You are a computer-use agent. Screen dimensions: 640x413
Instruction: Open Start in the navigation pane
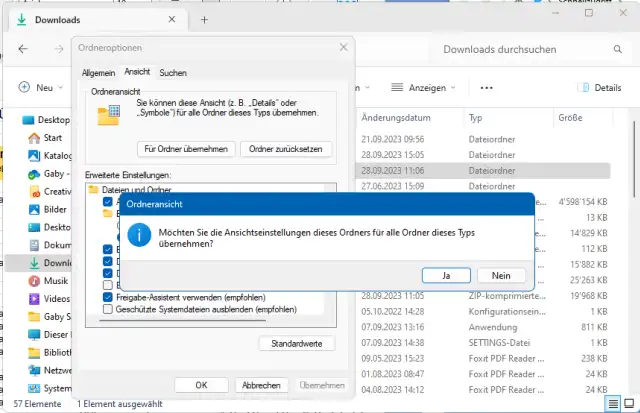45,138
